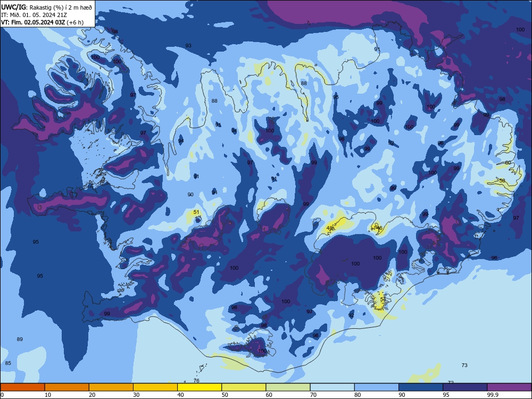Click the amber 30–40 legend swatch
532x399 pixels.
click(x=155, y=387)
